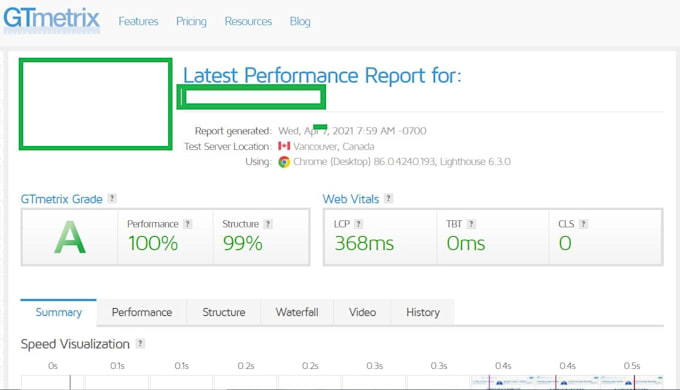Click the grade letter A

(70, 237)
